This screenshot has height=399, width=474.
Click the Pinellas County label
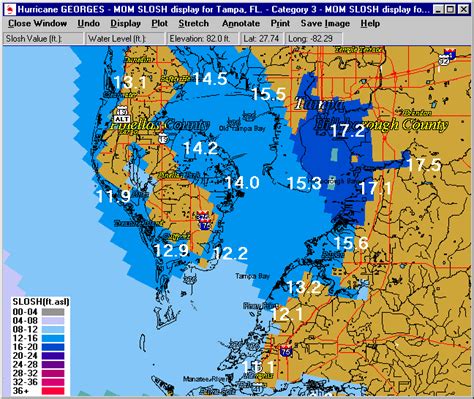coord(160,125)
